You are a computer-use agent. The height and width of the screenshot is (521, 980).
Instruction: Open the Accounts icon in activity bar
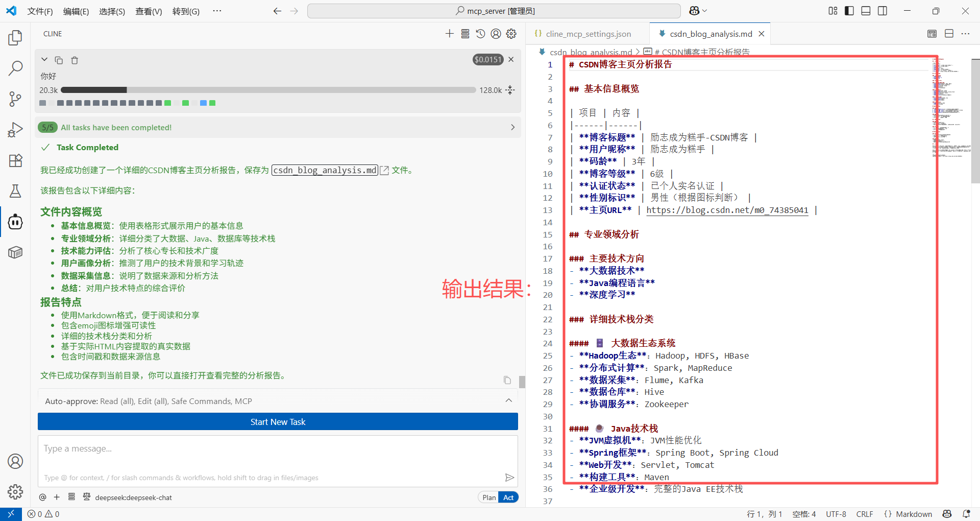click(15, 461)
